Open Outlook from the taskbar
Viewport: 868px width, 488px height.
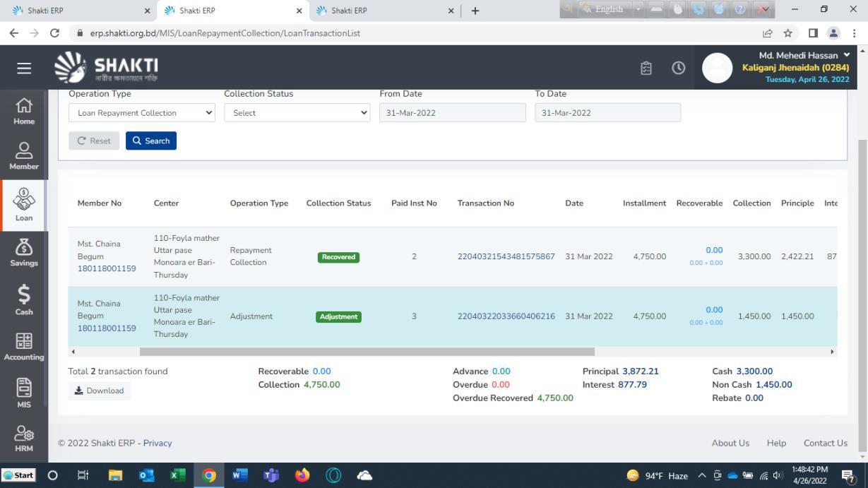[x=147, y=475]
